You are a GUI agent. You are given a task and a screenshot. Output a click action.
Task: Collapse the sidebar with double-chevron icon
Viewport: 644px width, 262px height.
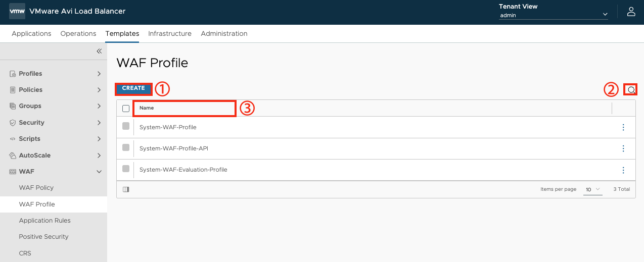pyautogui.click(x=99, y=51)
